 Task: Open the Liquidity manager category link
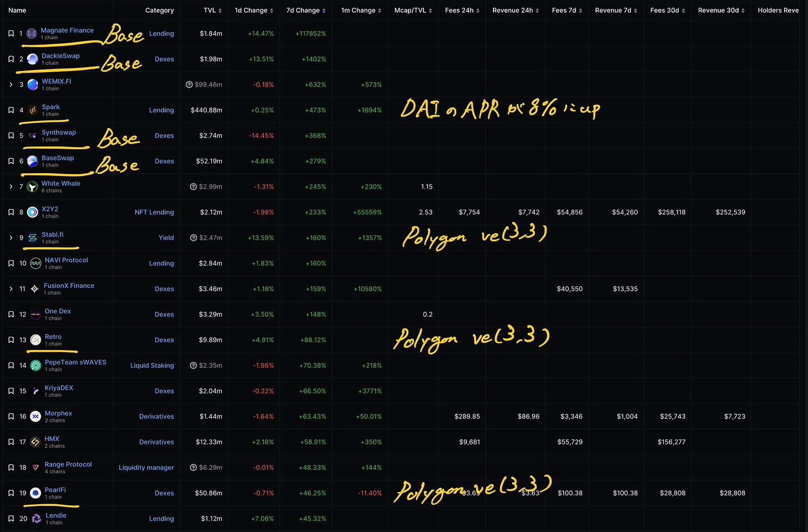[x=147, y=468]
